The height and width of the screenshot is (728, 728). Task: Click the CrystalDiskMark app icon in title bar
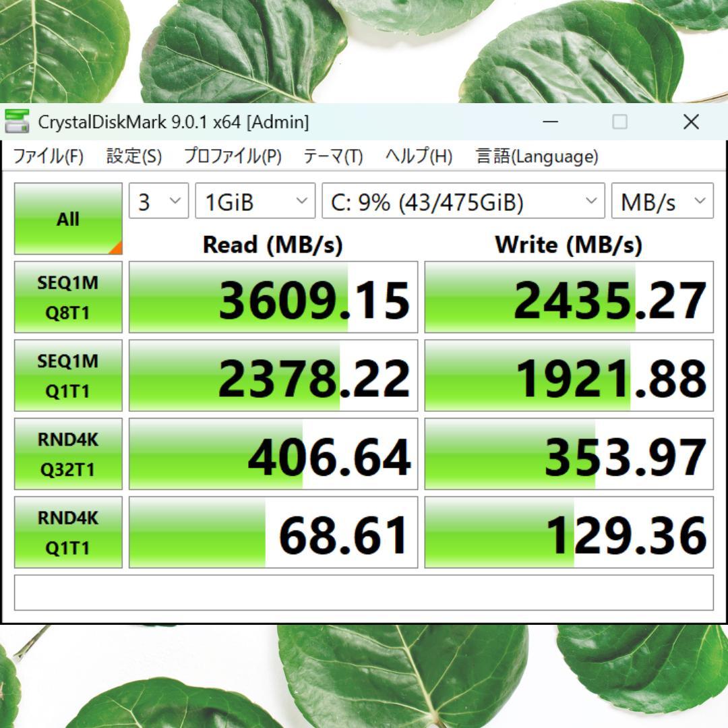click(17, 122)
